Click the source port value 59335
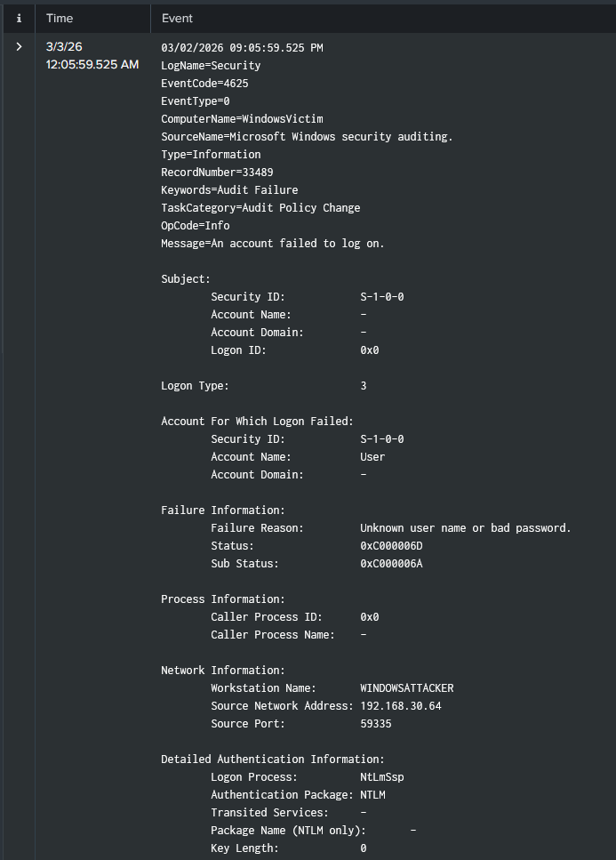Viewport: 616px width, 860px height. pyautogui.click(x=375, y=723)
